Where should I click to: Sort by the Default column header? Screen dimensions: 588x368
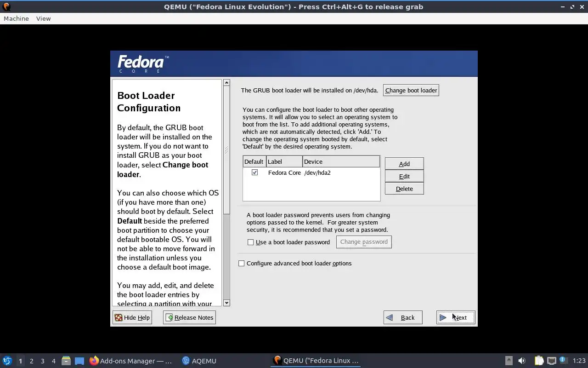(254, 161)
